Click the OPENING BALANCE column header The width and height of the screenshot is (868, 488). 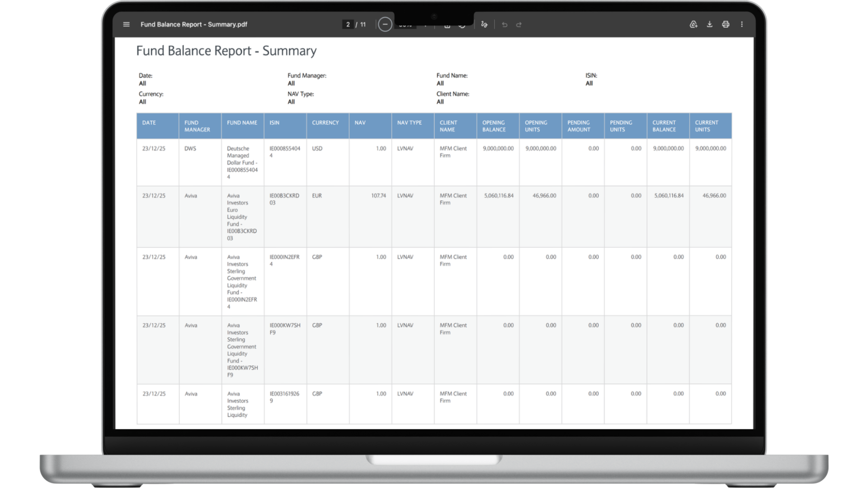point(494,126)
